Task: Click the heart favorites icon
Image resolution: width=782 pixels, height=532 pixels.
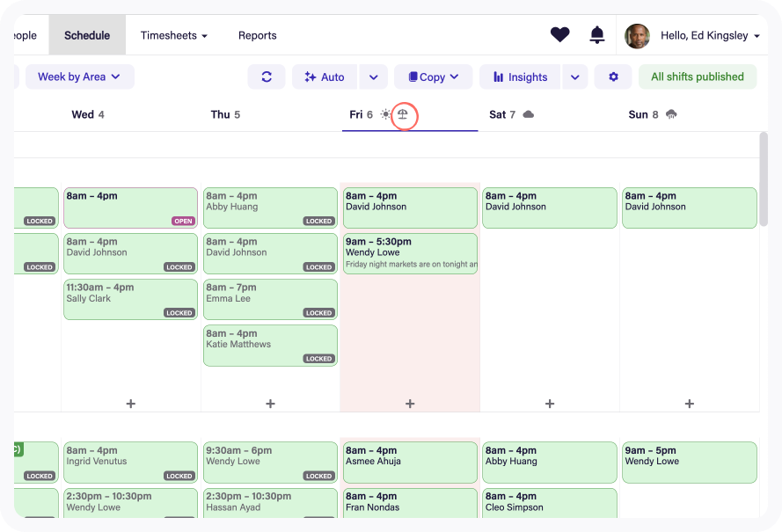Action: click(x=559, y=35)
